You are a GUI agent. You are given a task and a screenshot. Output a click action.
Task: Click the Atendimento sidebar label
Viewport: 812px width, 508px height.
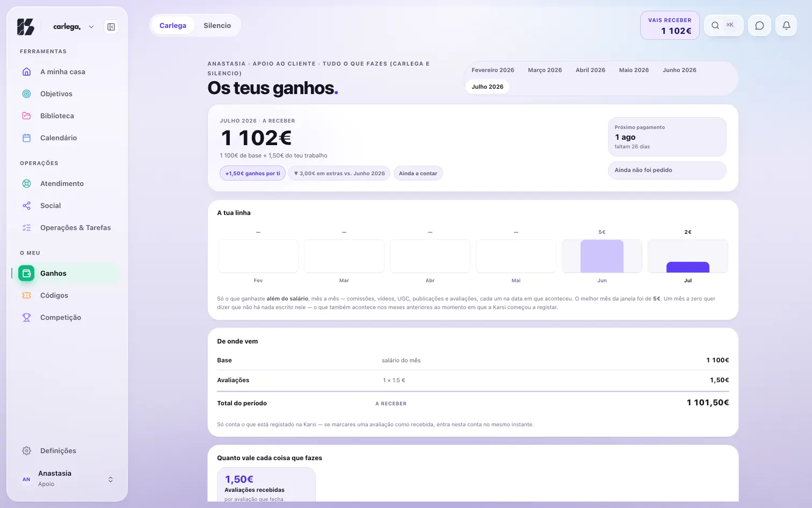coord(62,183)
